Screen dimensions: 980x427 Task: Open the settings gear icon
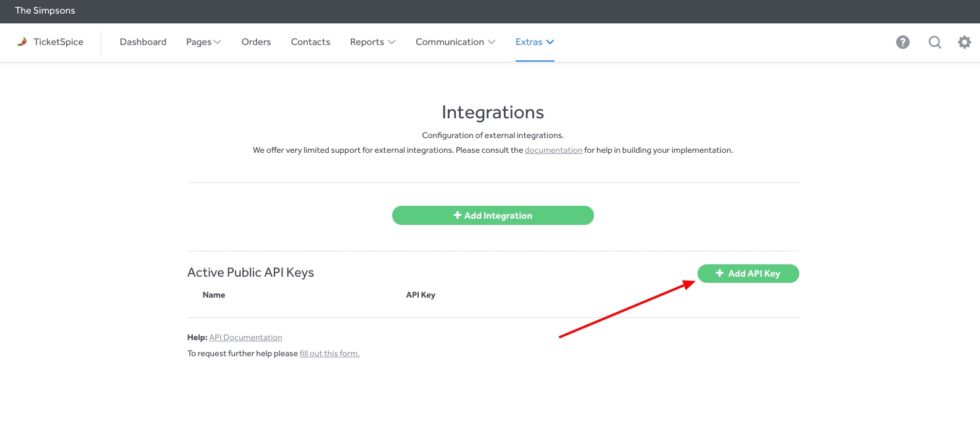point(965,42)
